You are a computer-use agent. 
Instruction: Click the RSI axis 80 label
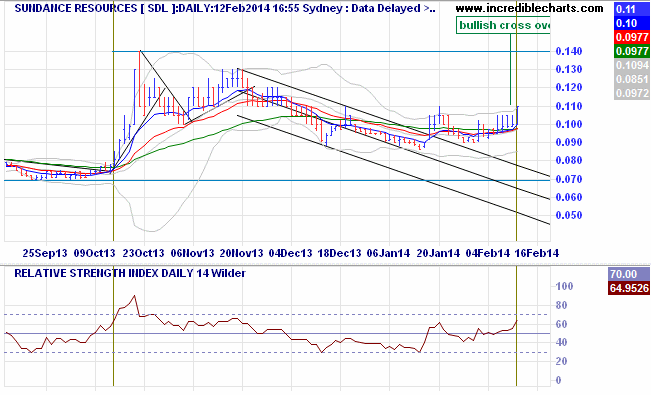561,305
